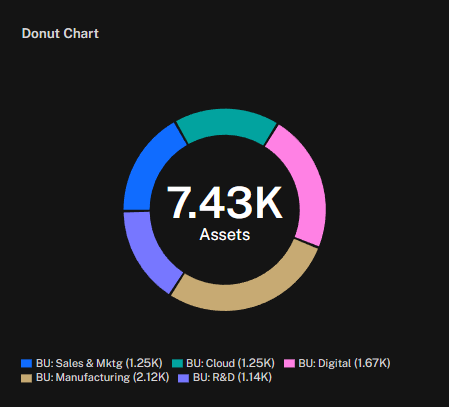Toggle BU: R&D (1.14K) legend label

pos(232,377)
